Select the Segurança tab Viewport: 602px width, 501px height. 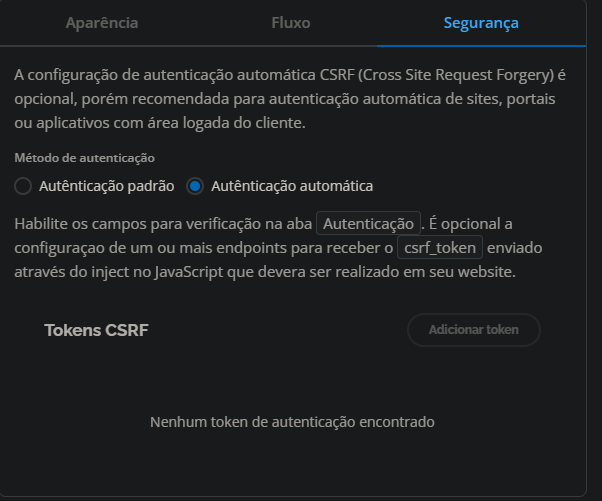click(x=481, y=22)
